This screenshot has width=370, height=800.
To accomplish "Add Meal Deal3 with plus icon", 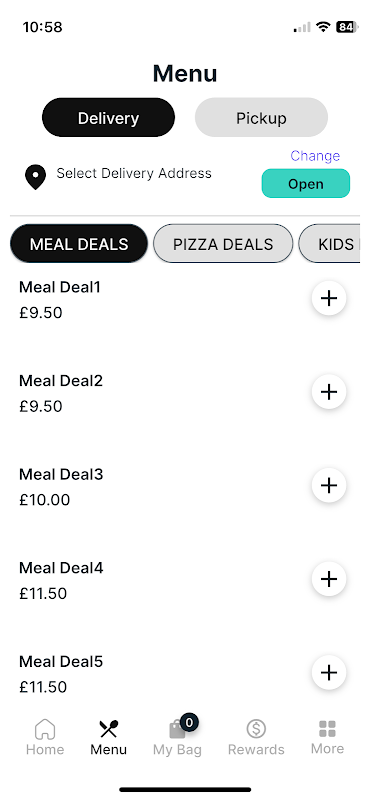I will click(329, 485).
